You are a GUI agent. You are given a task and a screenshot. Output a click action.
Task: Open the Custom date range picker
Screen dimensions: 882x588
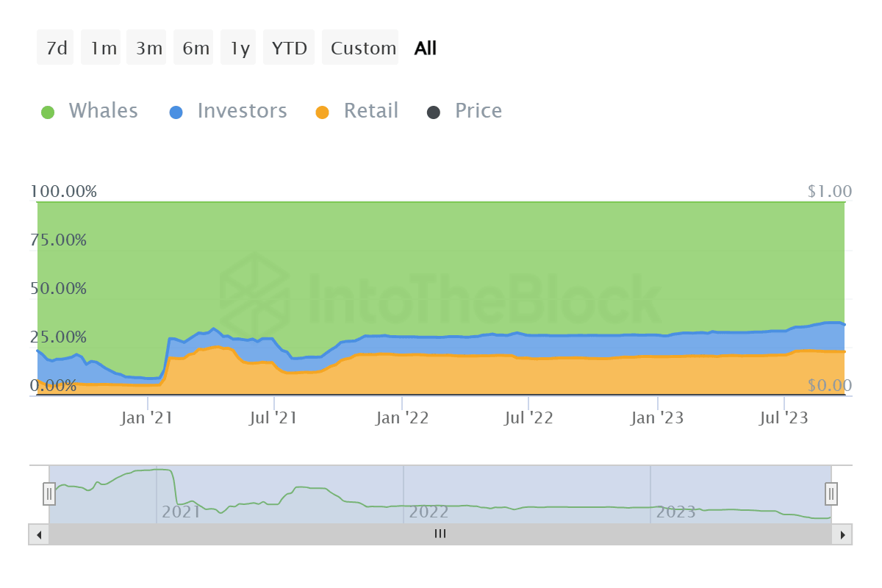tap(362, 49)
